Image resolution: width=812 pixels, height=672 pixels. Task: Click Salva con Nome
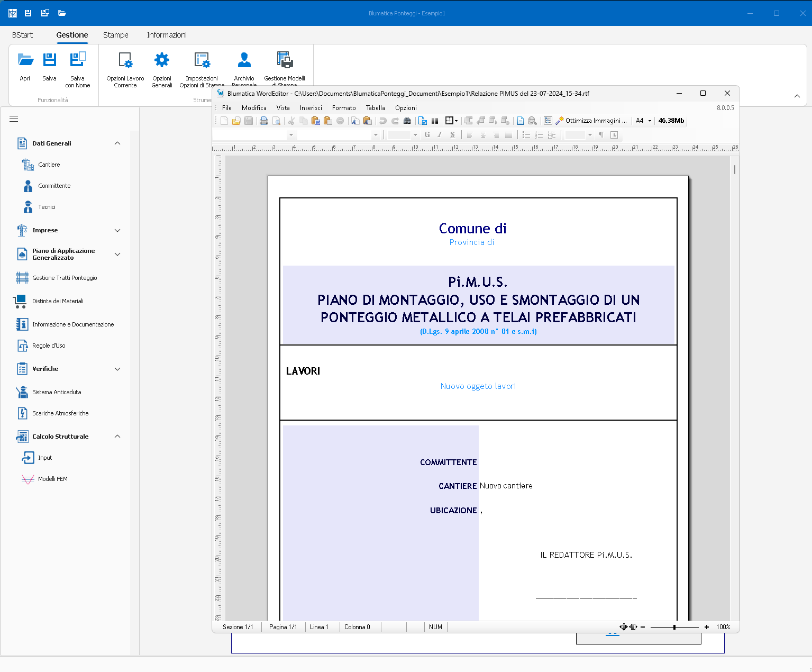(78, 69)
